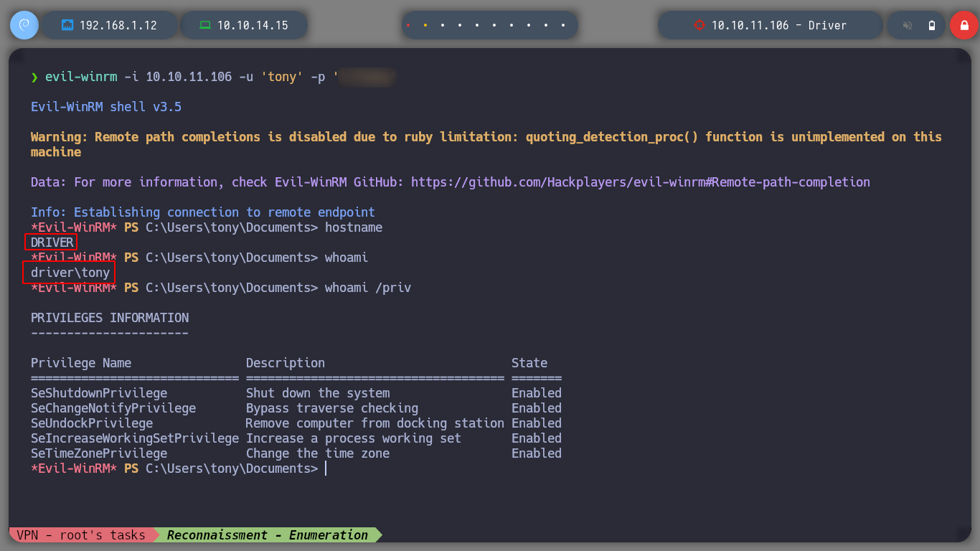980x551 pixels.
Task: Select the "Reconnaissment - Enumeration" tmux tab
Action: (268, 535)
